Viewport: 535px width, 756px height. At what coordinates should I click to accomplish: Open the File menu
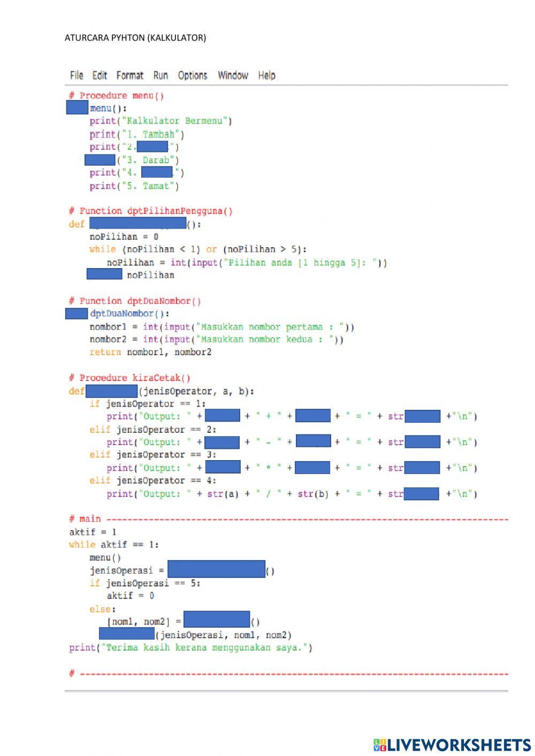[x=77, y=75]
